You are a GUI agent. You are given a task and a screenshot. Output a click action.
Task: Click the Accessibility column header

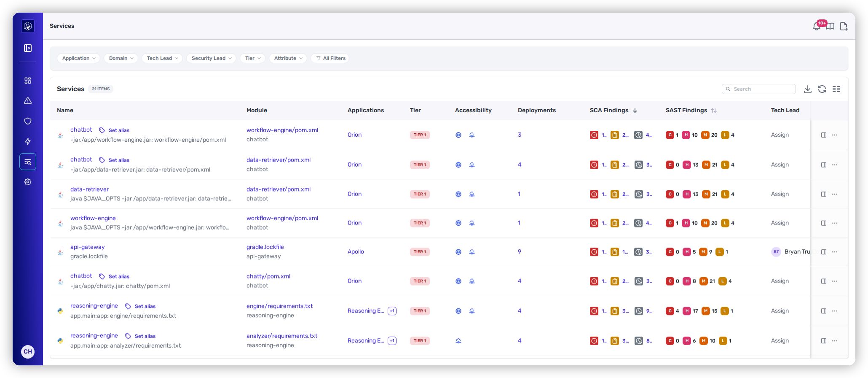473,111
